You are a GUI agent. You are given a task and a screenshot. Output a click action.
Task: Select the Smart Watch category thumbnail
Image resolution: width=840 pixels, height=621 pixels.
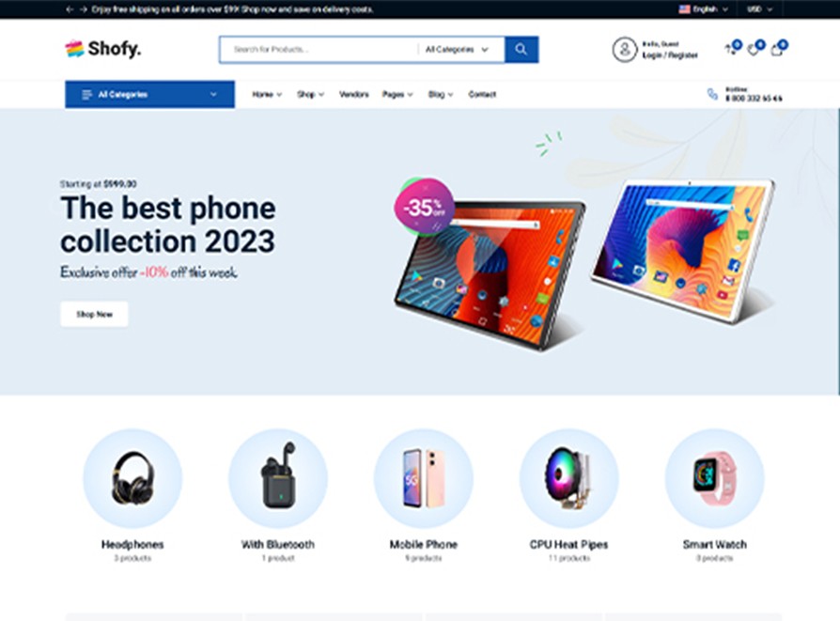click(714, 478)
